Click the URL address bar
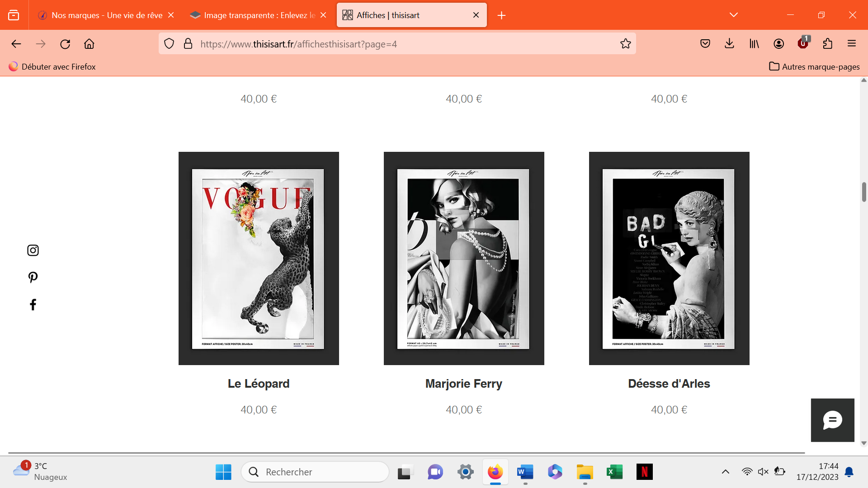Image resolution: width=868 pixels, height=488 pixels. (397, 44)
